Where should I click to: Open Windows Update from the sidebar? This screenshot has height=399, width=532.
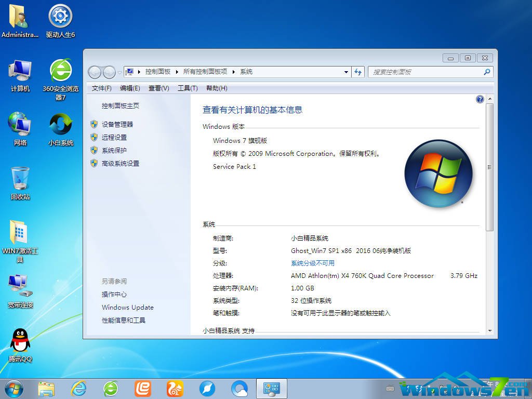click(127, 308)
